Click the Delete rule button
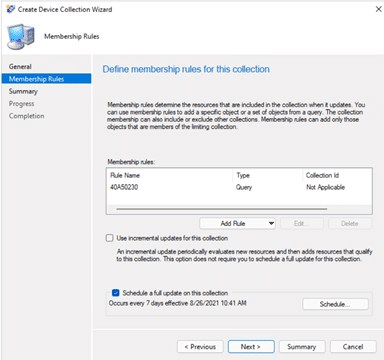Viewport: 384px width, 360px height. (350, 223)
